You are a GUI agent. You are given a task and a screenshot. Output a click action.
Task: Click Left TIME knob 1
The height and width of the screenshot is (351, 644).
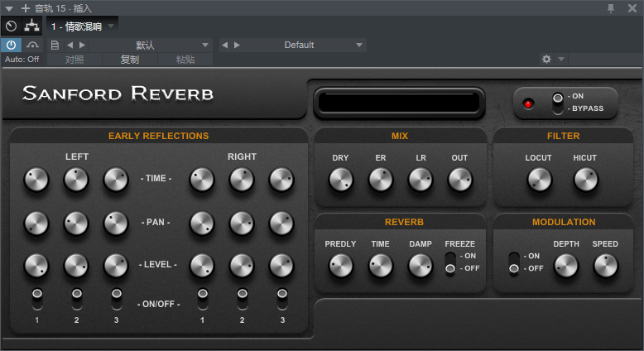click(x=36, y=180)
